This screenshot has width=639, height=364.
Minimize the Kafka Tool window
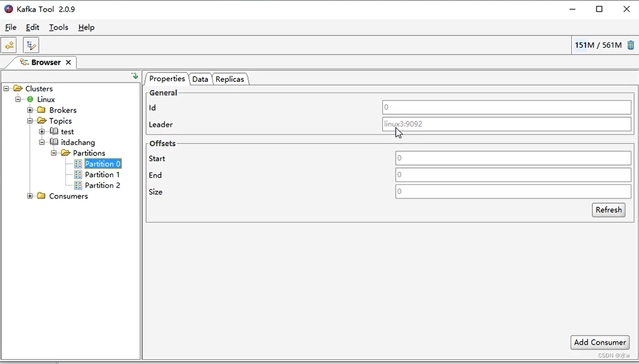point(572,9)
